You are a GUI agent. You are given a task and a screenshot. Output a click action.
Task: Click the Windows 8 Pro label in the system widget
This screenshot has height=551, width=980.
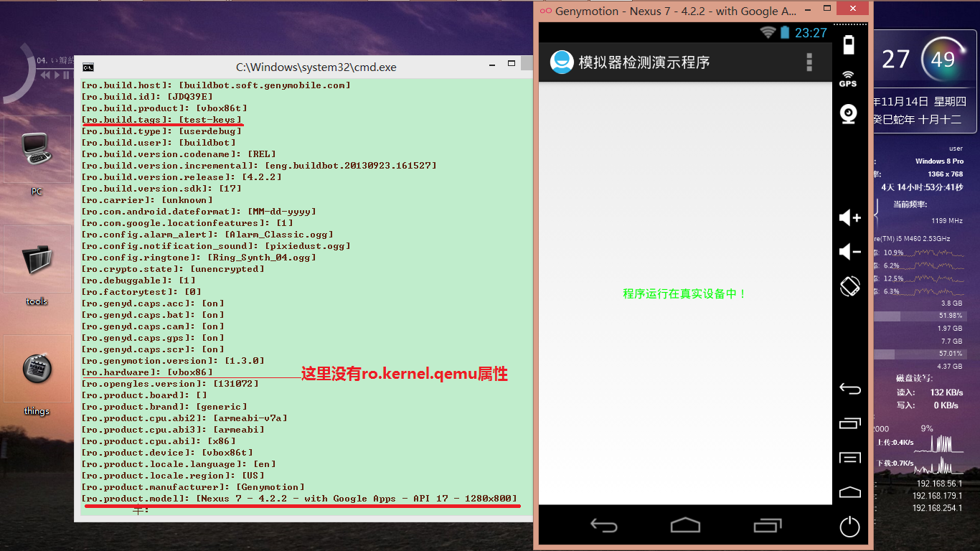coord(939,161)
